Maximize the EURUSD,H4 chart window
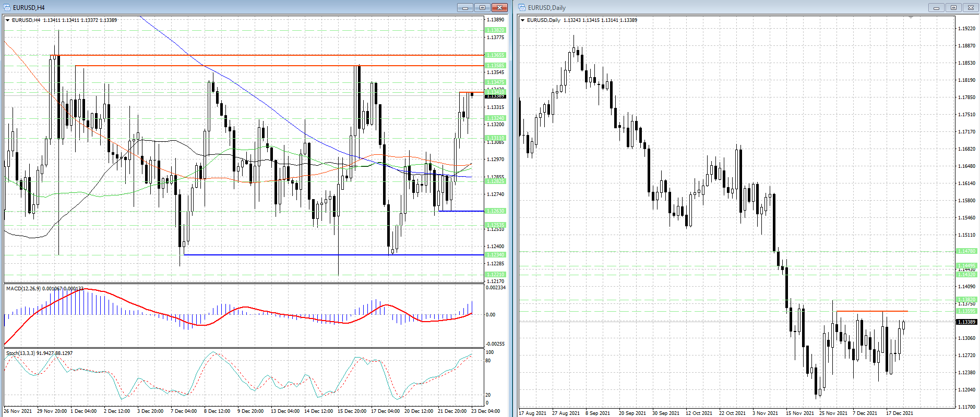 pos(482,7)
